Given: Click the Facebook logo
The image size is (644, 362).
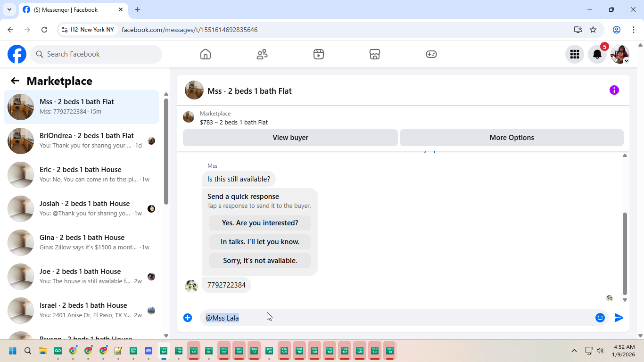Looking at the screenshot, I should 17,54.
